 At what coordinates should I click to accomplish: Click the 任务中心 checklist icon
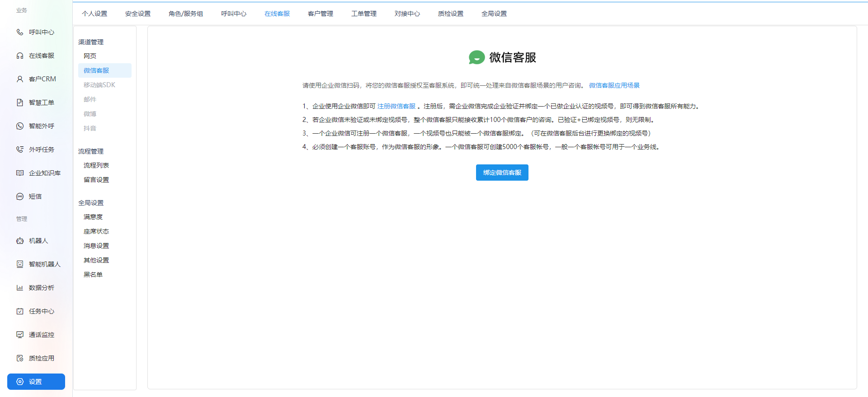[20, 311]
